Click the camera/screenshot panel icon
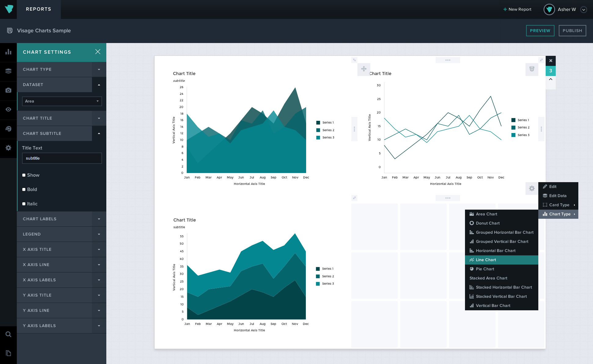This screenshot has height=364, width=593. click(9, 89)
